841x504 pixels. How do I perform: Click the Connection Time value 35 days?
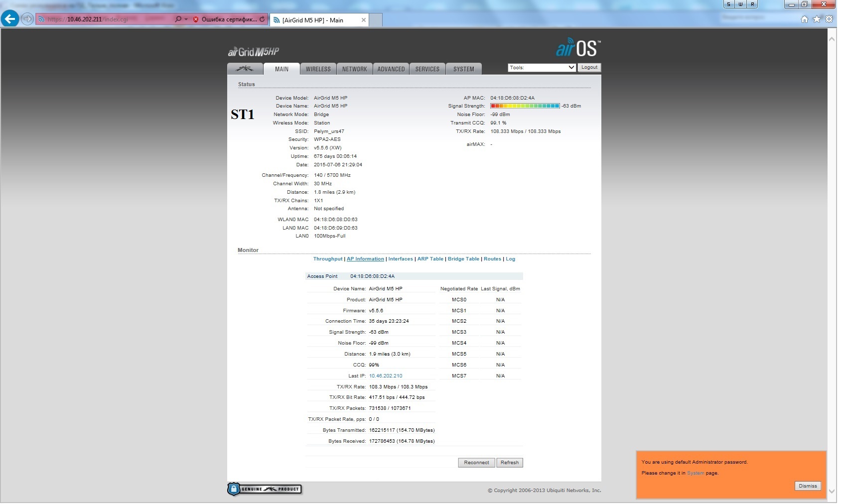pos(389,321)
